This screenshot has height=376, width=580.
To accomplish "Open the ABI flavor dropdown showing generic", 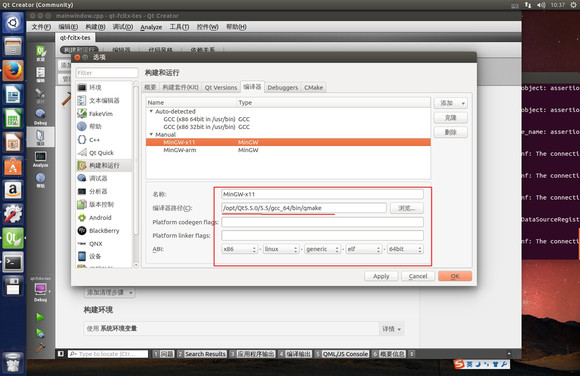I will 322,249.
